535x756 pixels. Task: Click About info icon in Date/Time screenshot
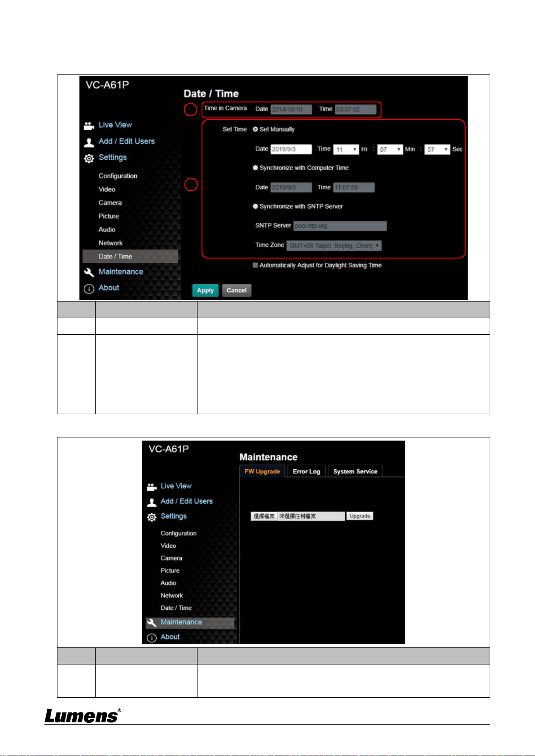[89, 288]
